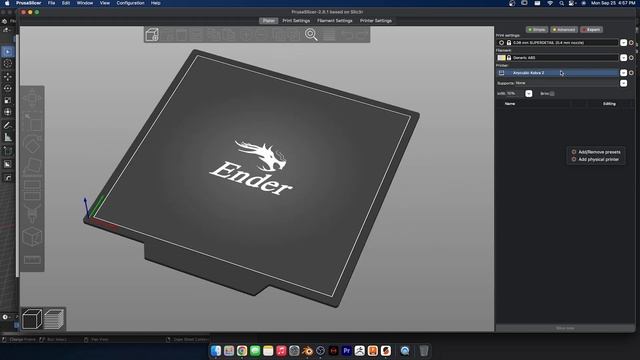Open print settings preset gear icon

click(631, 42)
